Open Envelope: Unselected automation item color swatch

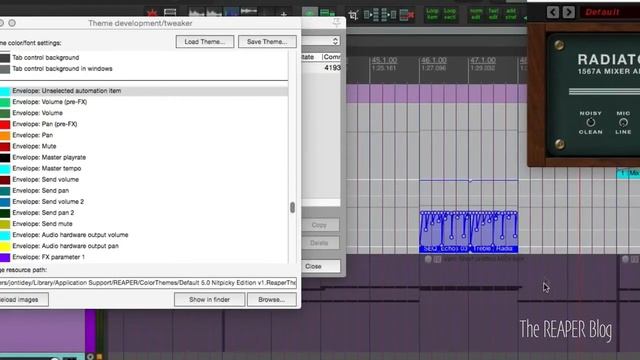point(5,91)
